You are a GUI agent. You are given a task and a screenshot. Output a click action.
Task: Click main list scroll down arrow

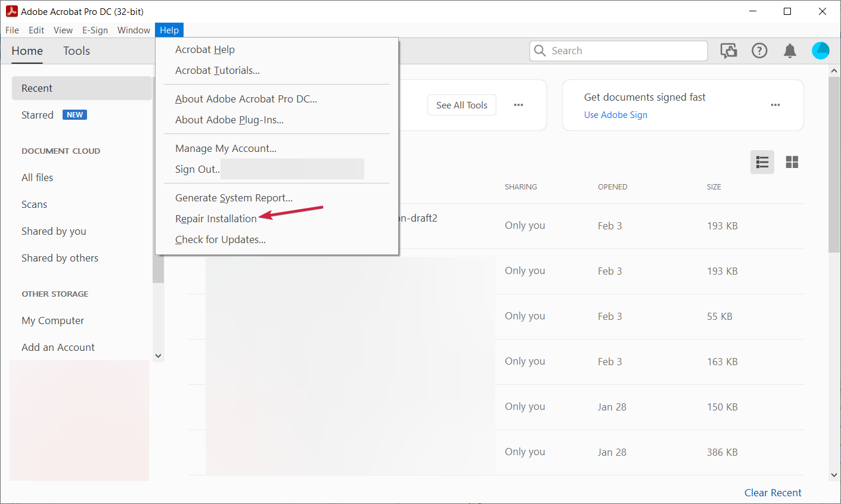point(834,475)
